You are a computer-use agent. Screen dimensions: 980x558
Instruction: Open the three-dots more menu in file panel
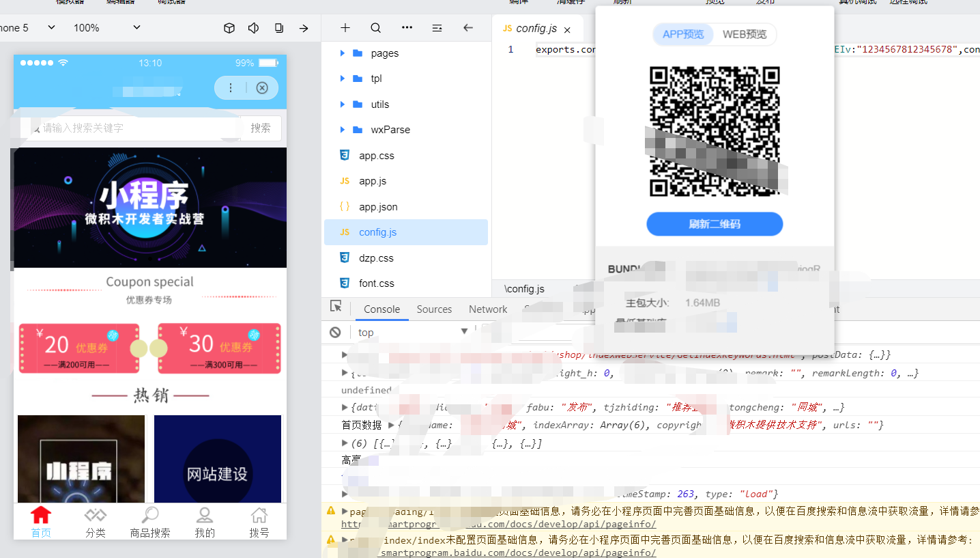pyautogui.click(x=407, y=28)
